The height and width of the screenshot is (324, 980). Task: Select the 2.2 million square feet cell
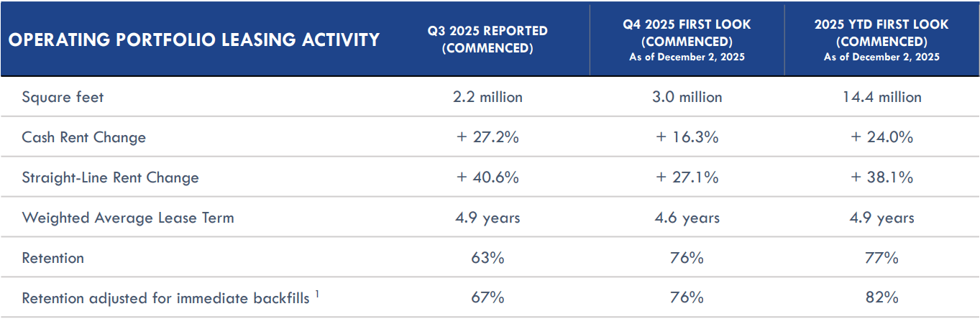pyautogui.click(x=487, y=97)
